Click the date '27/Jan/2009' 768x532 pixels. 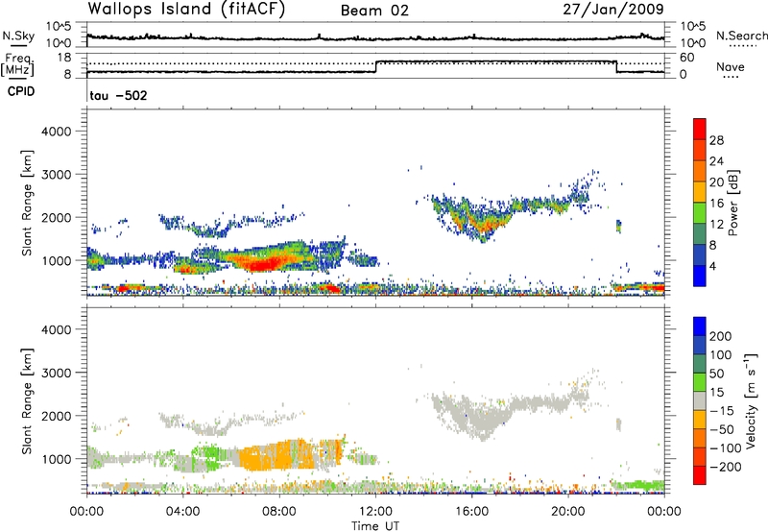pos(613,10)
